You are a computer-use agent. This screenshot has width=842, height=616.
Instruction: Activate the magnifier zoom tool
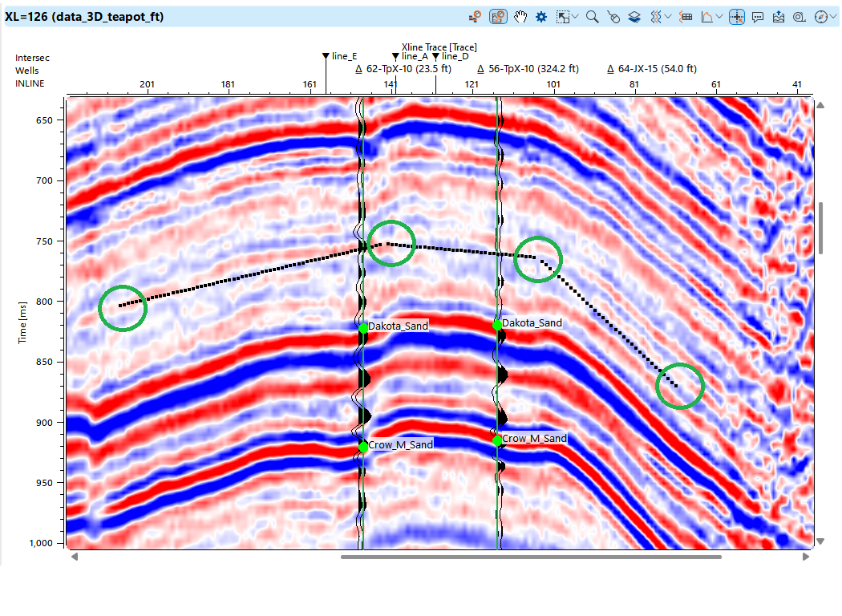point(592,16)
